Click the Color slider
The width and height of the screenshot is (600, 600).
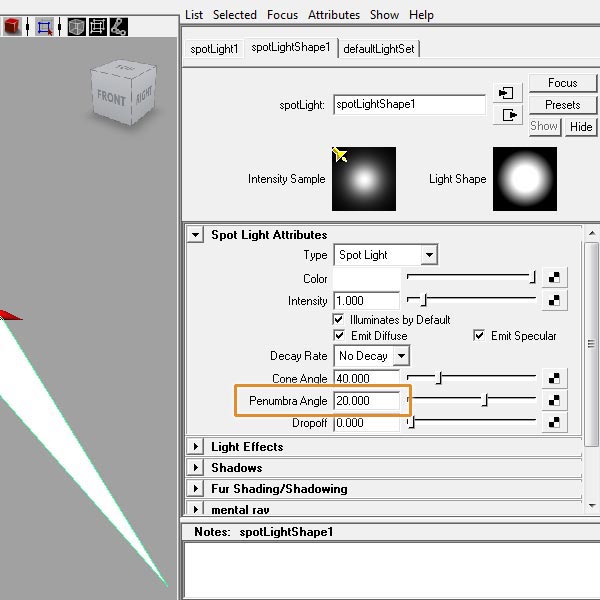[471, 277]
